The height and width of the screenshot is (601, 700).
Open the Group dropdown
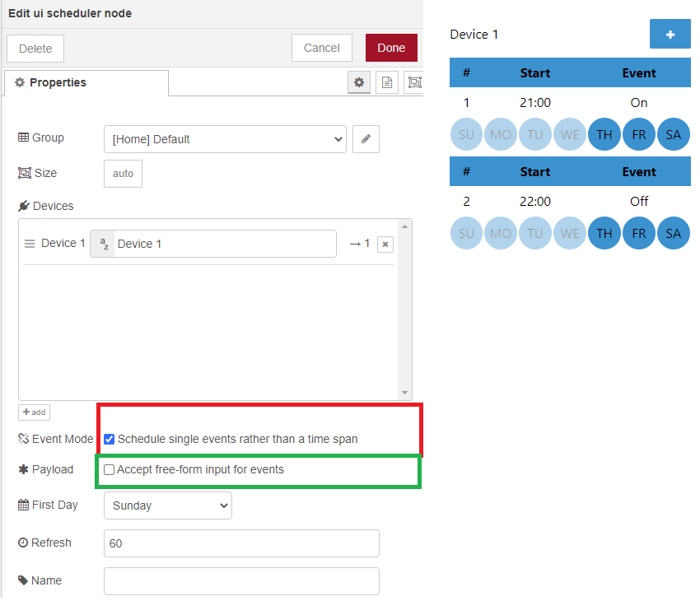click(225, 139)
